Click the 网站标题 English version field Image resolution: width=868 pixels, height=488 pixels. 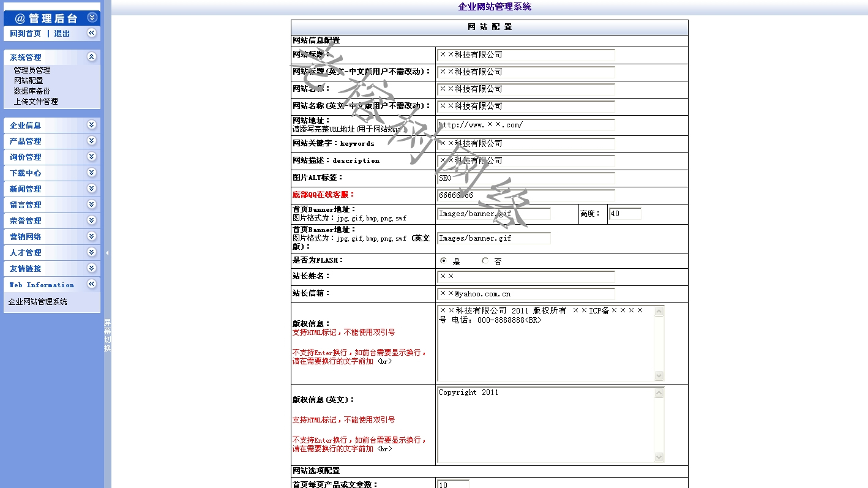click(x=526, y=72)
